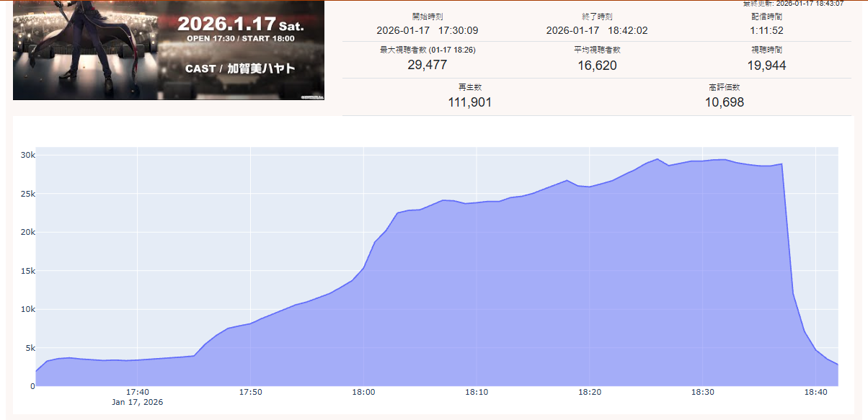The width and height of the screenshot is (868, 420).
Task: Select the 開始時刻 label
Action: [428, 16]
